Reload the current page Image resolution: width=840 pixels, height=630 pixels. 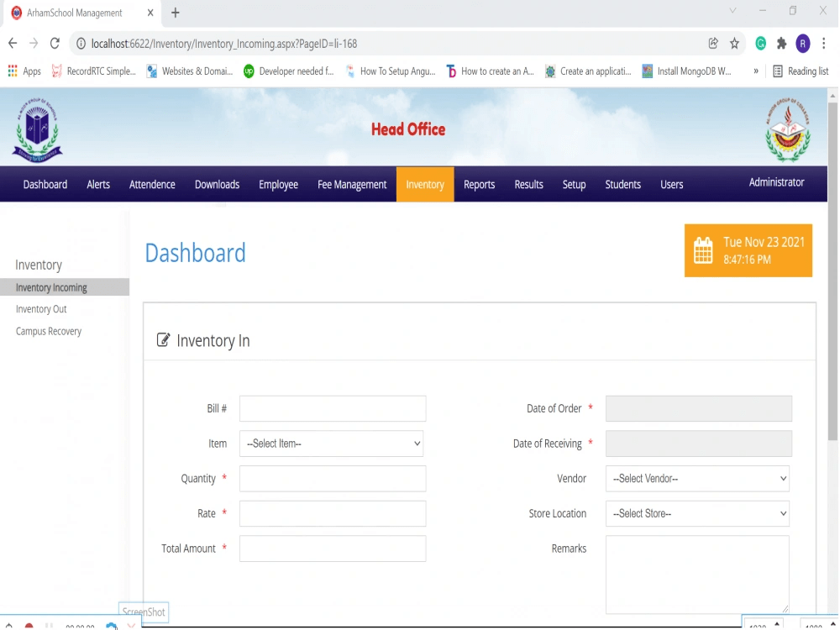(x=55, y=44)
